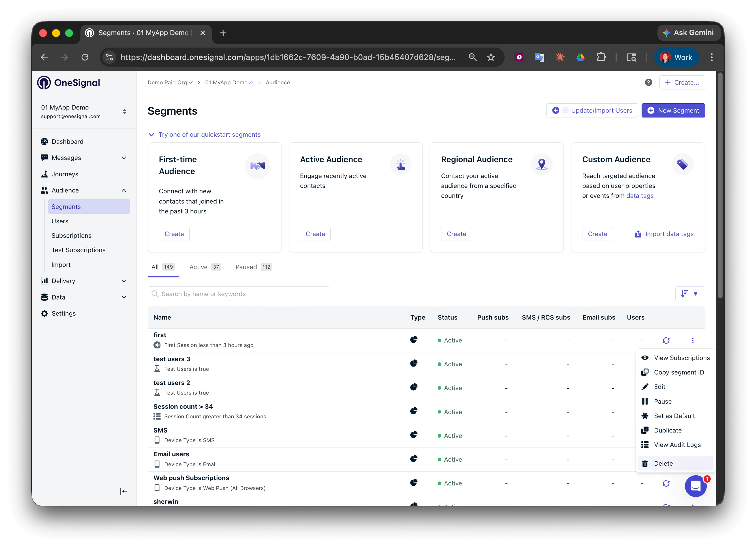Click the New Segment button
The image size is (756, 548).
(x=673, y=110)
